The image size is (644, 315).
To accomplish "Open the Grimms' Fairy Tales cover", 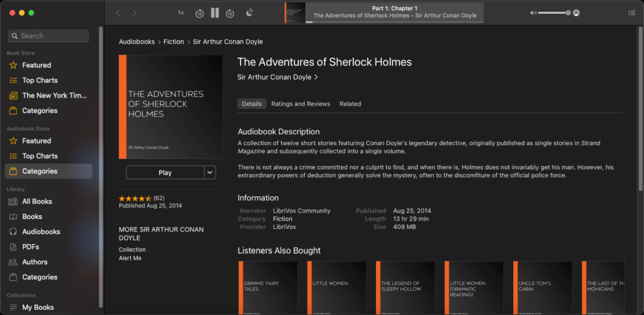I will [268, 287].
